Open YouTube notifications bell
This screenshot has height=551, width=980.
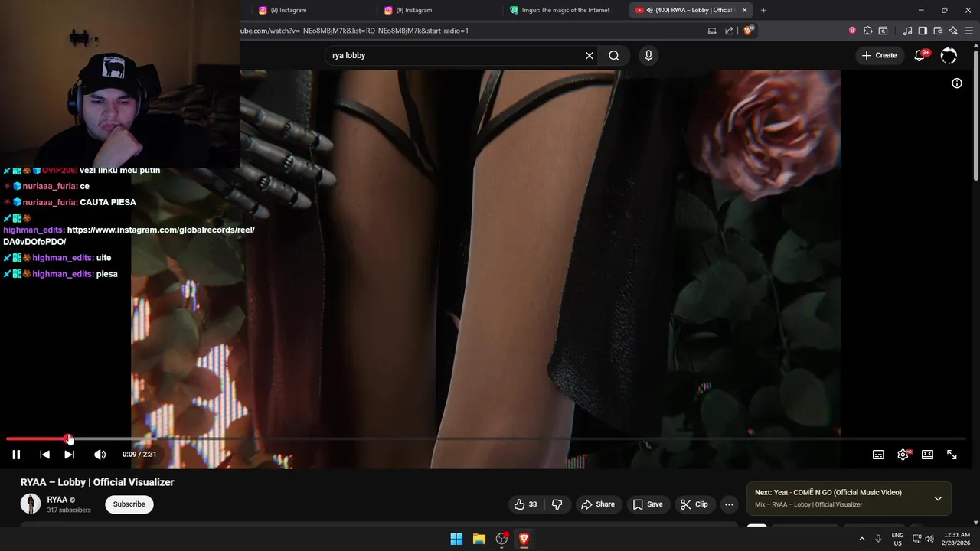[920, 55]
